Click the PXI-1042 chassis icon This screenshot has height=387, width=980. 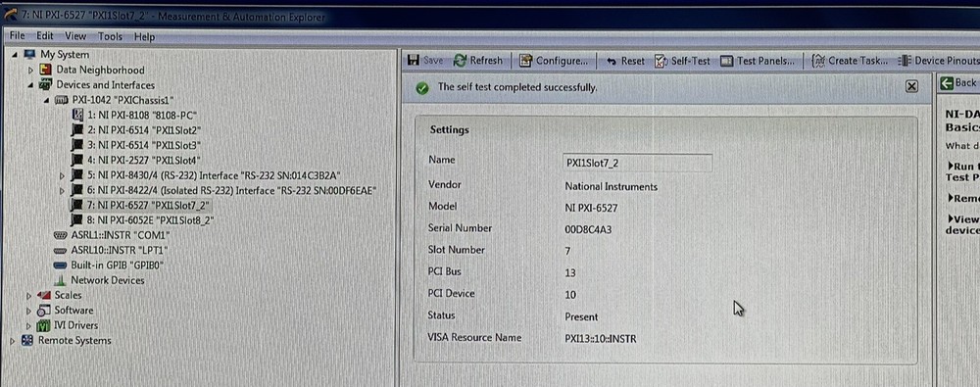point(61,100)
